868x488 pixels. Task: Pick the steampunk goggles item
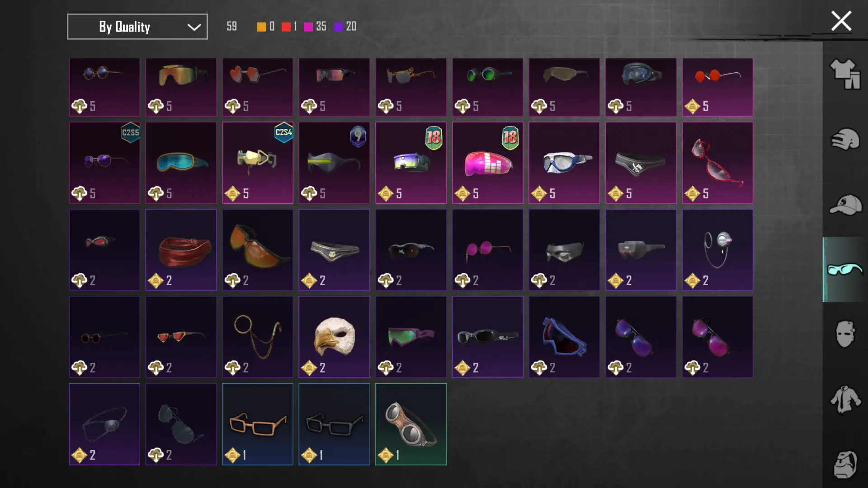(410, 424)
